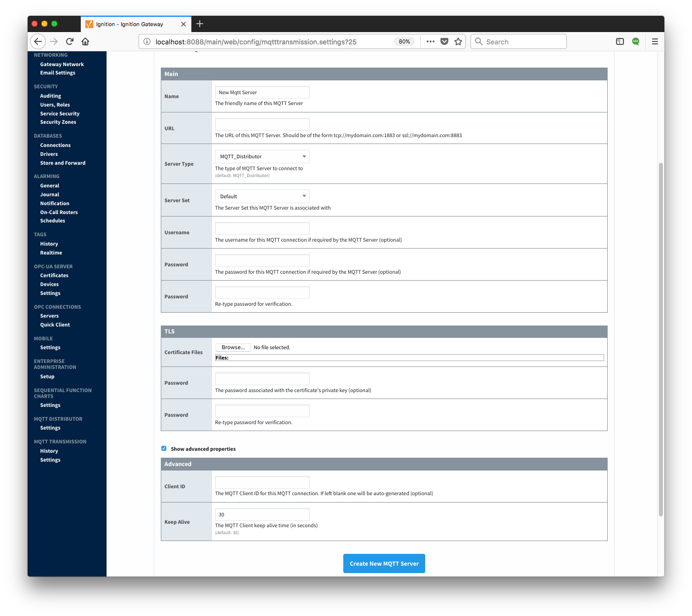
Task: Open the Server Type dropdown
Action: pos(262,156)
